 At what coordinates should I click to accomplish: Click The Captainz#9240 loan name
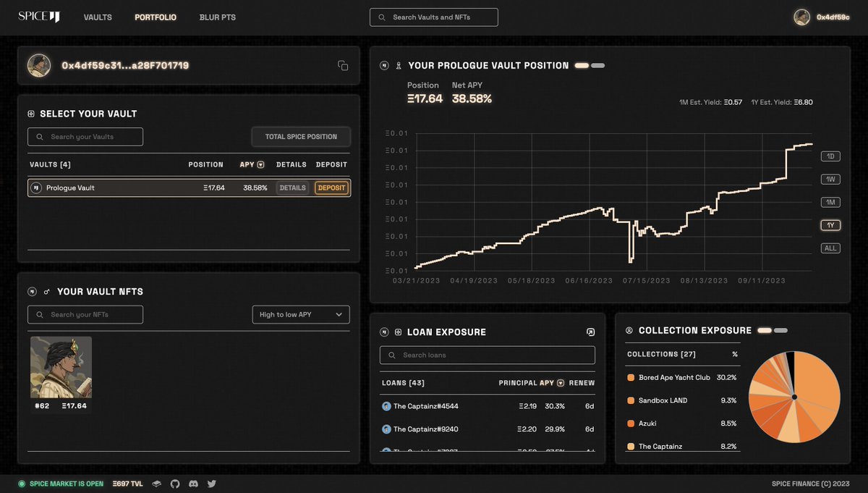[425, 429]
